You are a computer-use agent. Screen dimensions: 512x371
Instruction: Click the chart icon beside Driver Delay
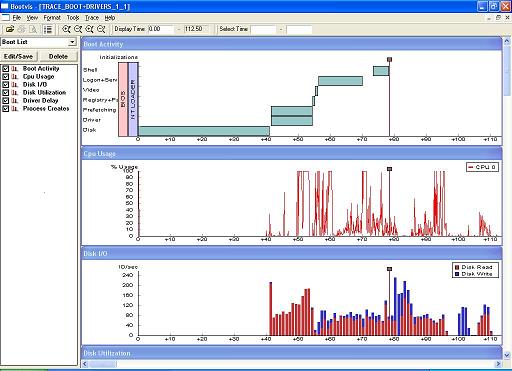click(15, 101)
